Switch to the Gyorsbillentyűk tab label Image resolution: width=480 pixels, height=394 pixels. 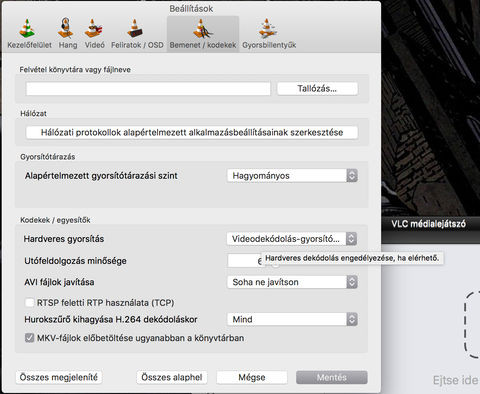click(269, 45)
